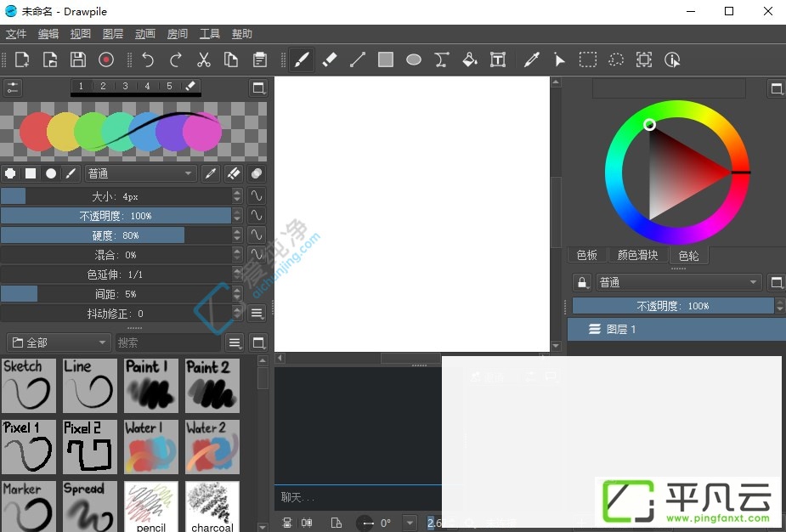The image size is (786, 532).
Task: Toggle the indirect drawing mode button
Action: coord(257,173)
